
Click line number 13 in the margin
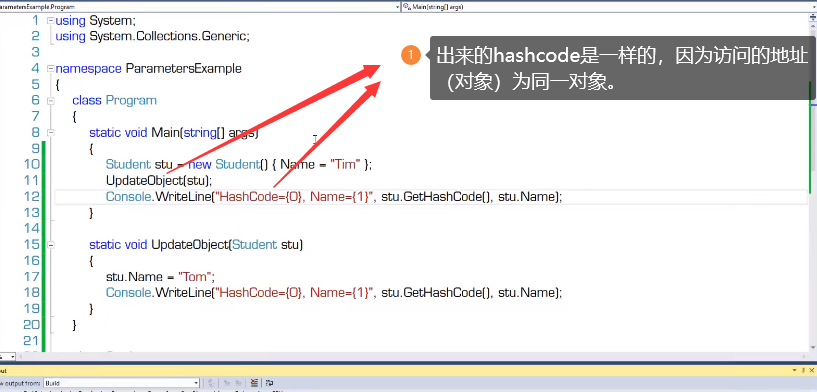31,213
